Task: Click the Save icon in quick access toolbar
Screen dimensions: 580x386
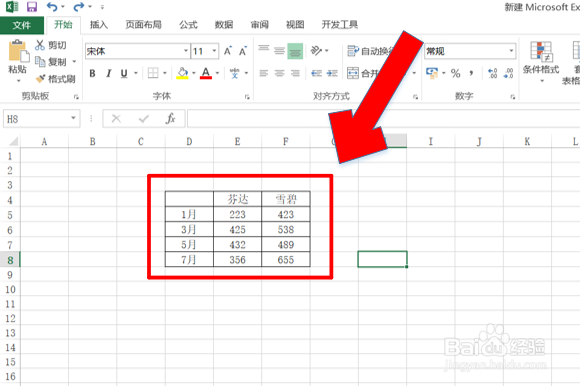Action: pyautogui.click(x=32, y=7)
